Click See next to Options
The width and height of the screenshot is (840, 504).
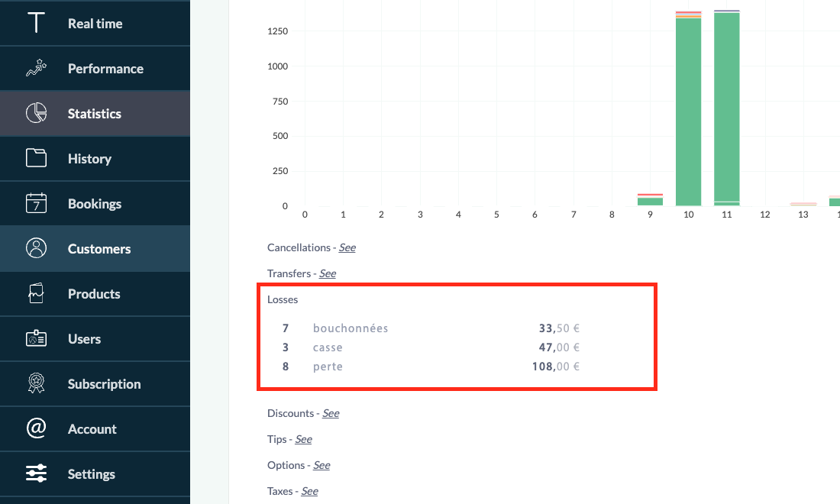pyautogui.click(x=321, y=465)
